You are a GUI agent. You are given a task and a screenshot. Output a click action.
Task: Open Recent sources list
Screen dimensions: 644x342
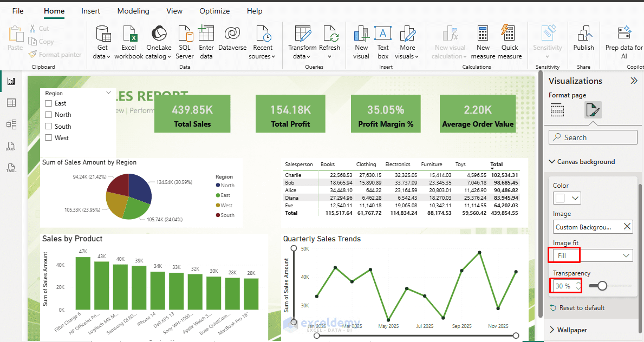(262, 42)
